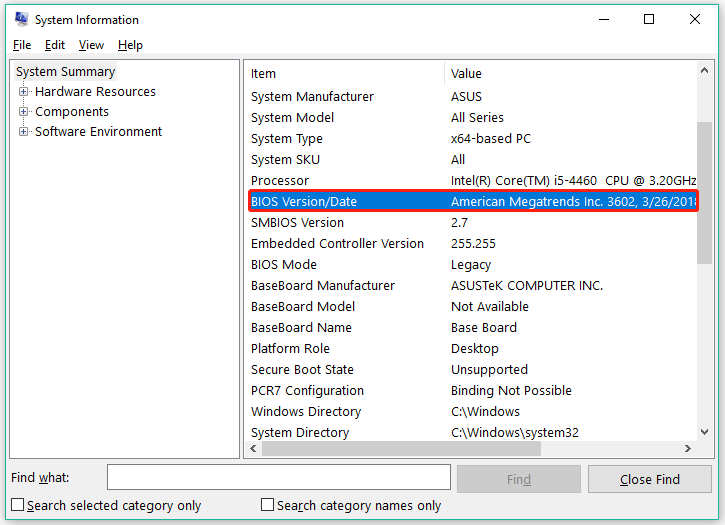Select the System Directory row

(x=472, y=432)
